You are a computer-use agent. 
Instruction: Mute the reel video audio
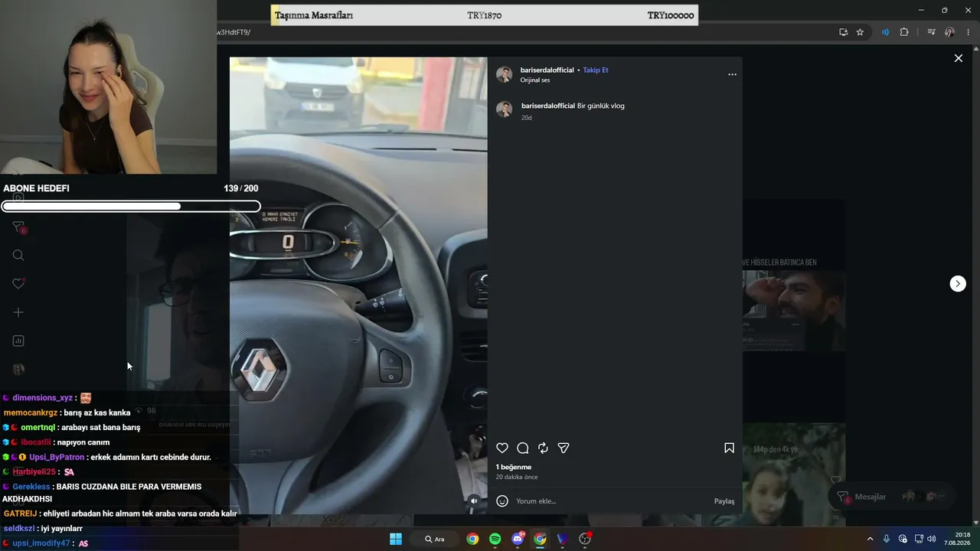[474, 501]
